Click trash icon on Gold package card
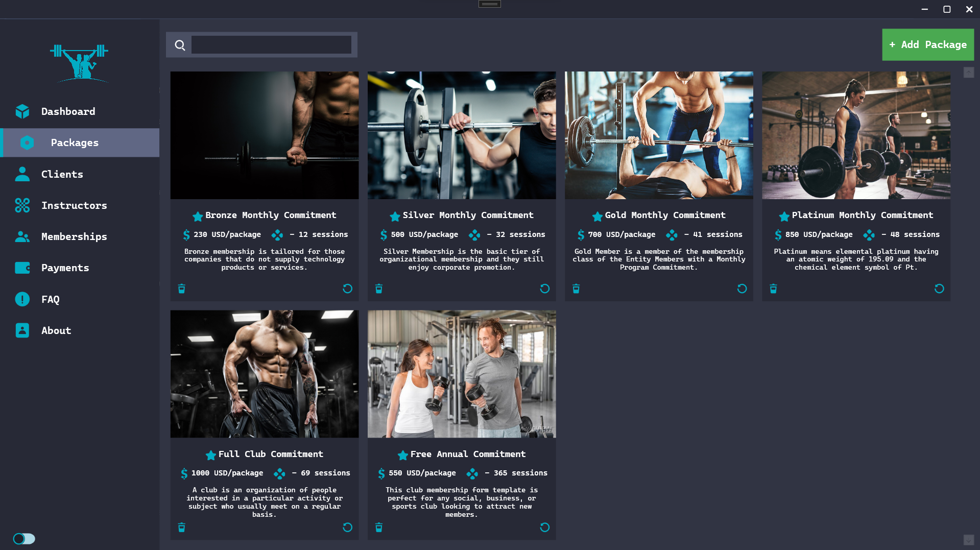 [x=576, y=289]
